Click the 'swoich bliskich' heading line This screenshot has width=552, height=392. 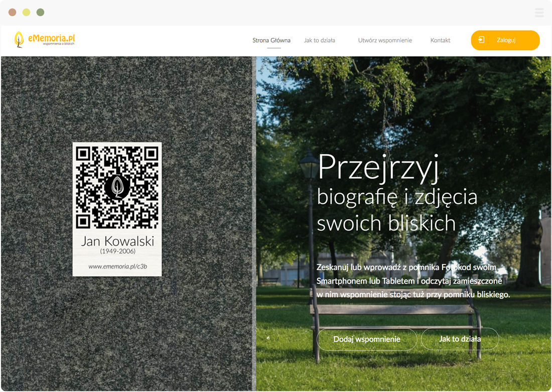386,223
